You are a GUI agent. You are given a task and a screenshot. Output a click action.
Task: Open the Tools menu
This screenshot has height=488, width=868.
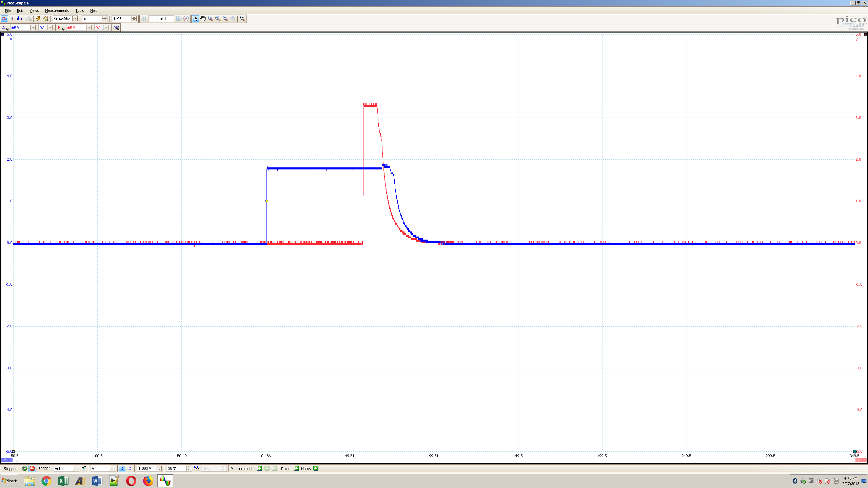click(x=79, y=11)
